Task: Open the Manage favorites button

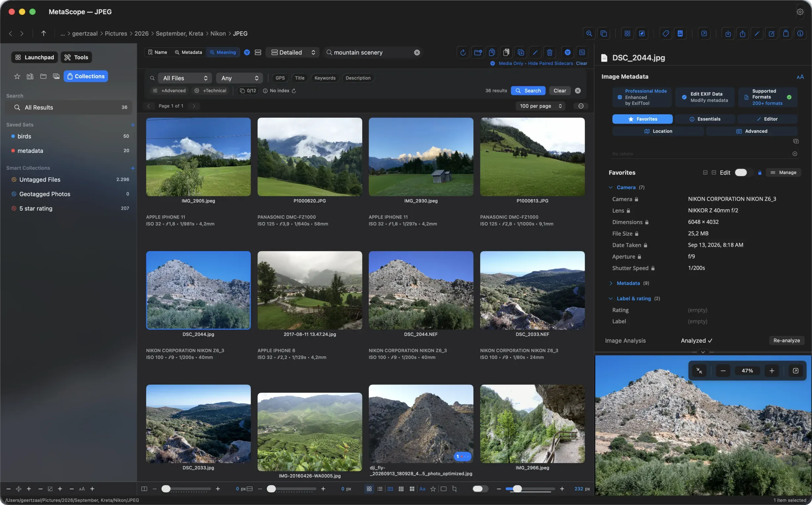Action: pos(783,173)
